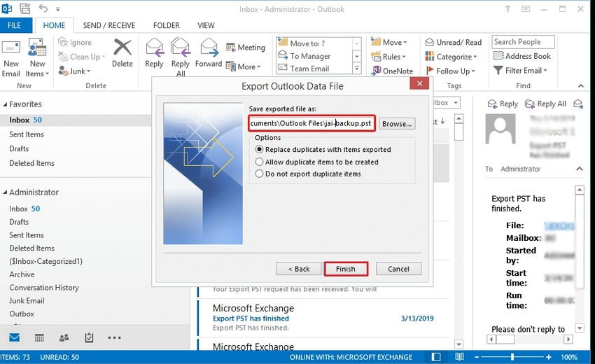Select Do not export duplicate items
Viewport: 595px width, 364px height.
pyautogui.click(x=308, y=174)
